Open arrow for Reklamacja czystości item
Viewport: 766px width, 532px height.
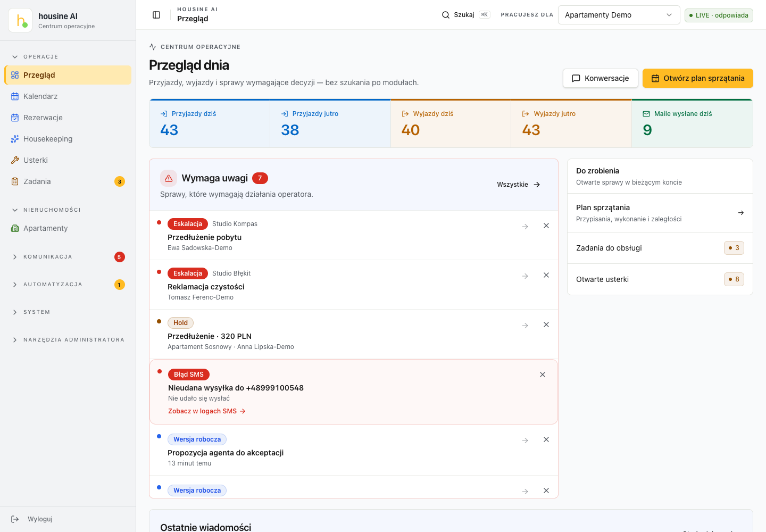pyautogui.click(x=525, y=276)
